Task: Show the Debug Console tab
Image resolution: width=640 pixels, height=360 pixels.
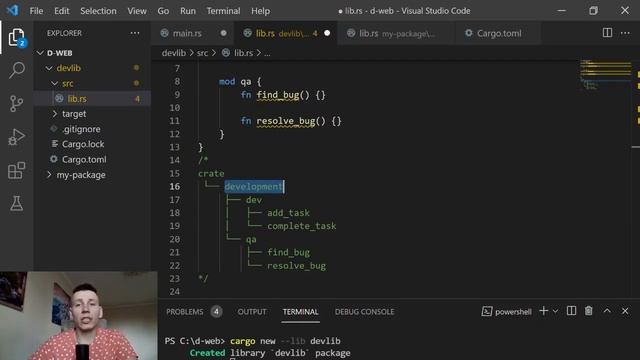Action: (364, 312)
